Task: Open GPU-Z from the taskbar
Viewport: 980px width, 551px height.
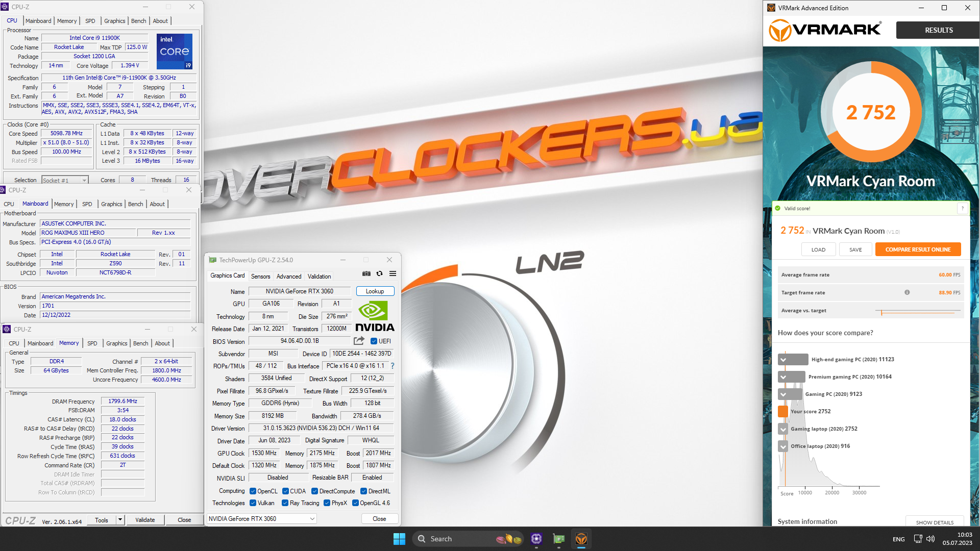Action: pos(559,539)
